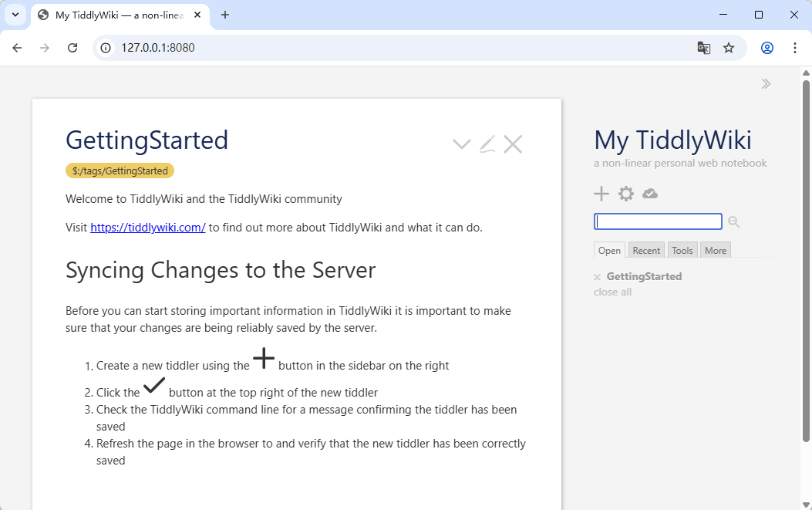
Task: View site information icon in address bar
Action: click(106, 48)
